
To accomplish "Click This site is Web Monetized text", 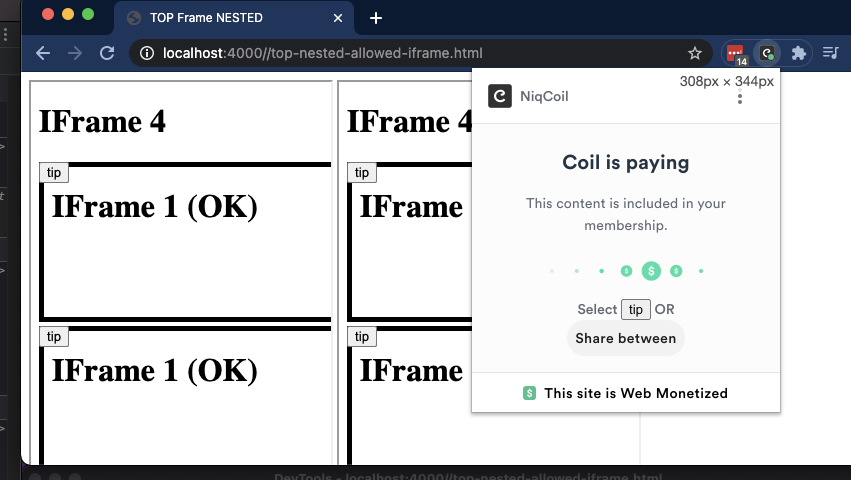I will pos(636,393).
